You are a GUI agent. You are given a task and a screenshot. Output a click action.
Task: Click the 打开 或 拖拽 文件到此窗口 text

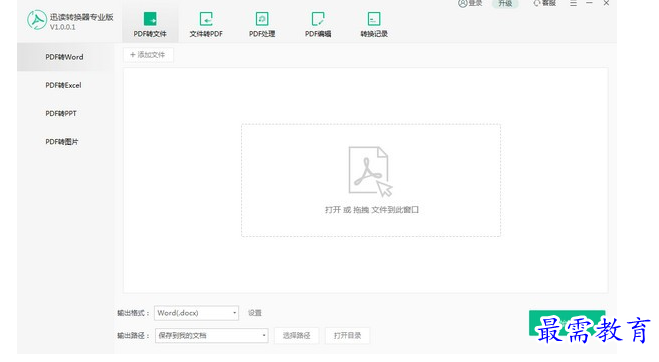(372, 209)
